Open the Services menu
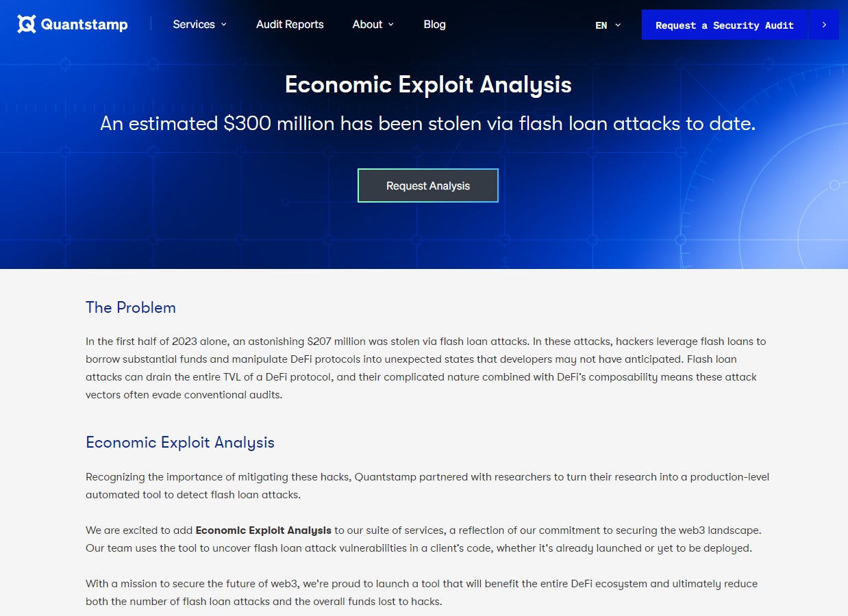Viewport: 848px width, 616px height. pyautogui.click(x=199, y=24)
